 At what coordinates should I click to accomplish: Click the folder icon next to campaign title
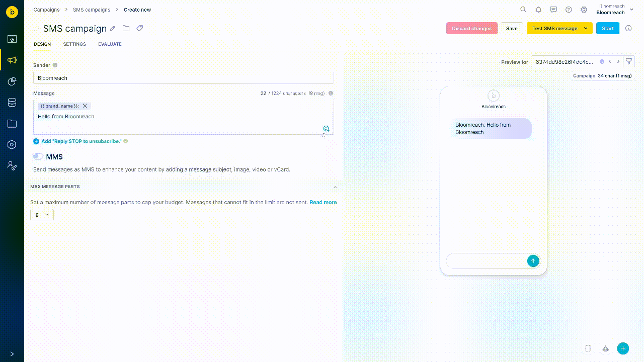(126, 28)
